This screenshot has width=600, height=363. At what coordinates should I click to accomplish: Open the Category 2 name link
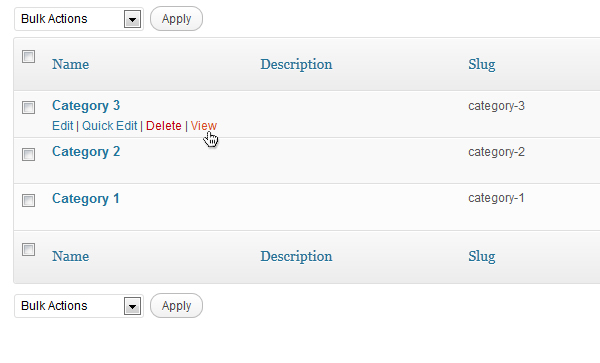tap(86, 152)
